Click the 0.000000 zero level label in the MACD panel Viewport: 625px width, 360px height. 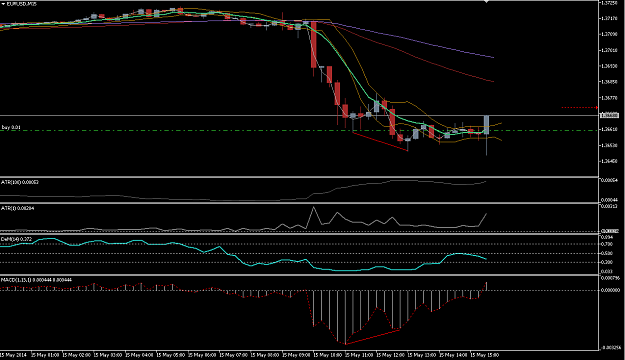tap(610, 290)
